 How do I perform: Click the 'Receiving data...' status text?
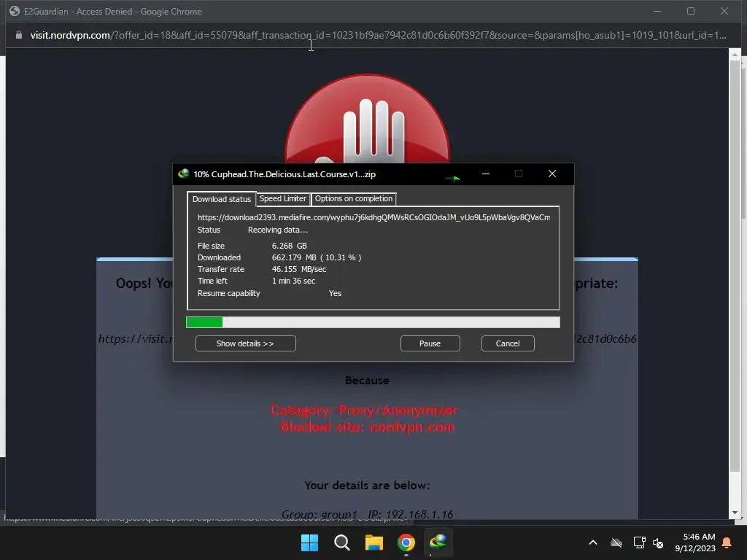point(278,230)
